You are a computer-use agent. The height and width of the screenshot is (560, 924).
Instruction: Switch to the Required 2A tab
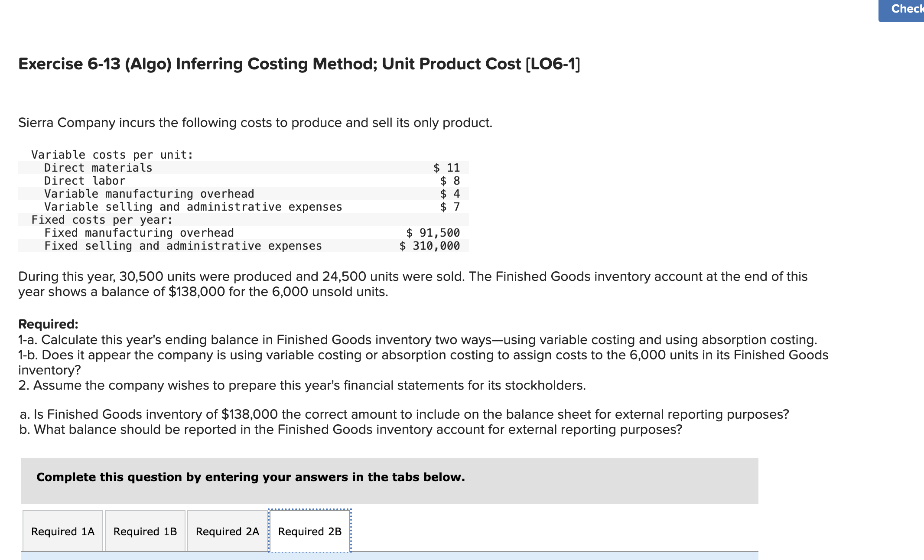point(227,531)
